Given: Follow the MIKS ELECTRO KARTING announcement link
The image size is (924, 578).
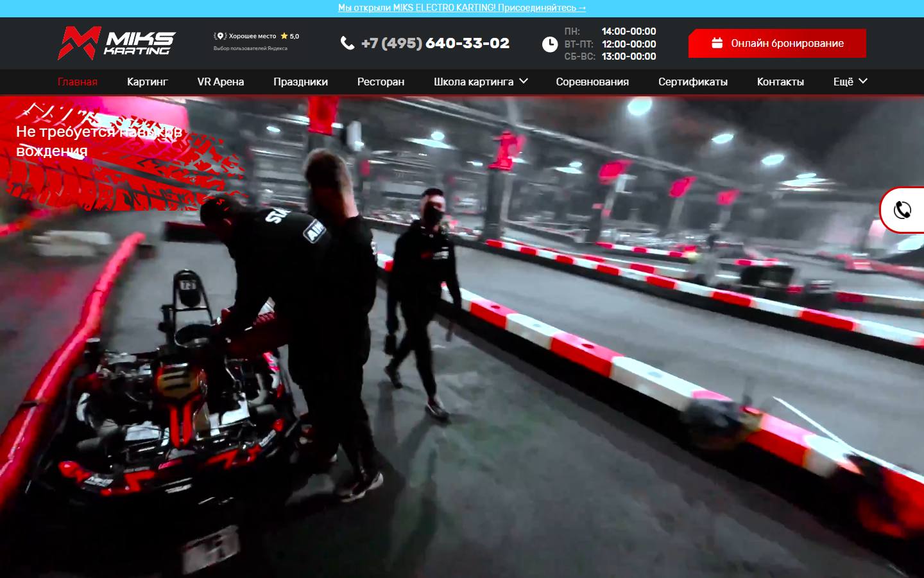Looking at the screenshot, I should pos(462,8).
